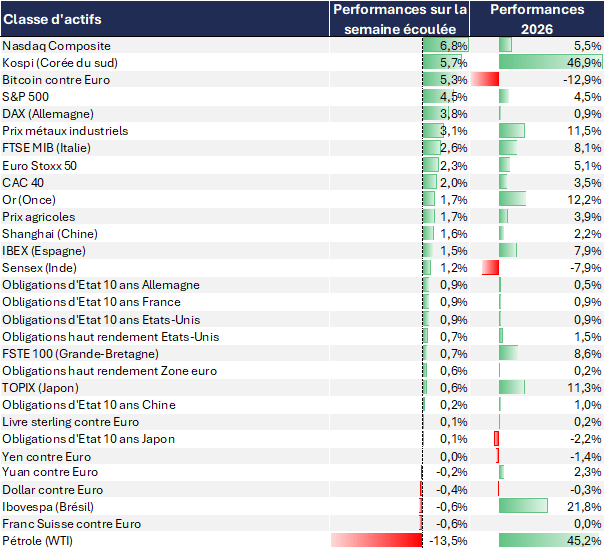Select 'Prix métaux industriels' label
This screenshot has width=605, height=550.
click(x=65, y=130)
